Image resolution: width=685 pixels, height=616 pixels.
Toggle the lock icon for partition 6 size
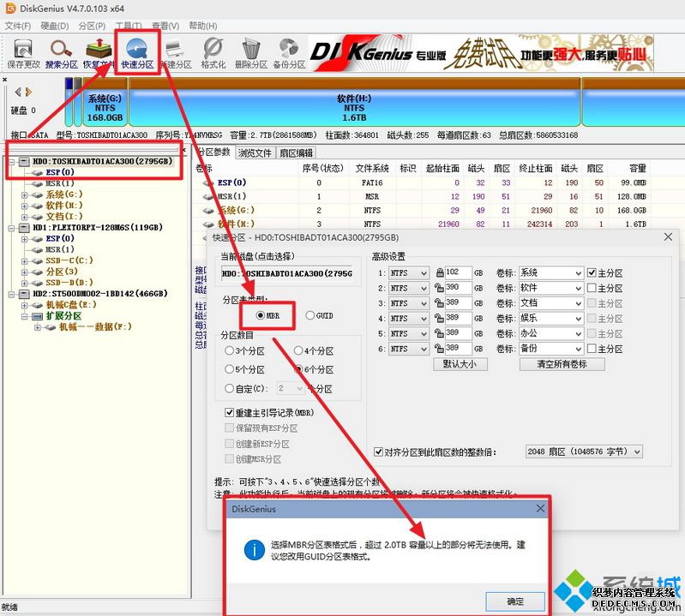[x=440, y=349]
